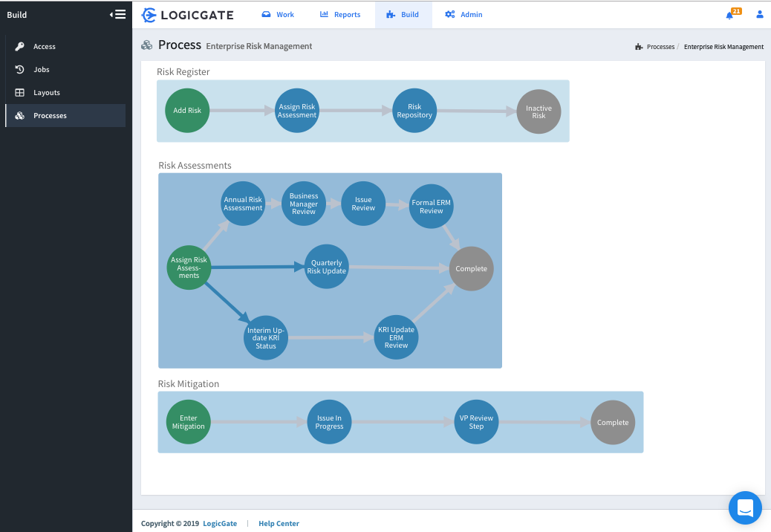Click the user profile icon
Viewport: 771px width, 532px height.
[x=759, y=14]
